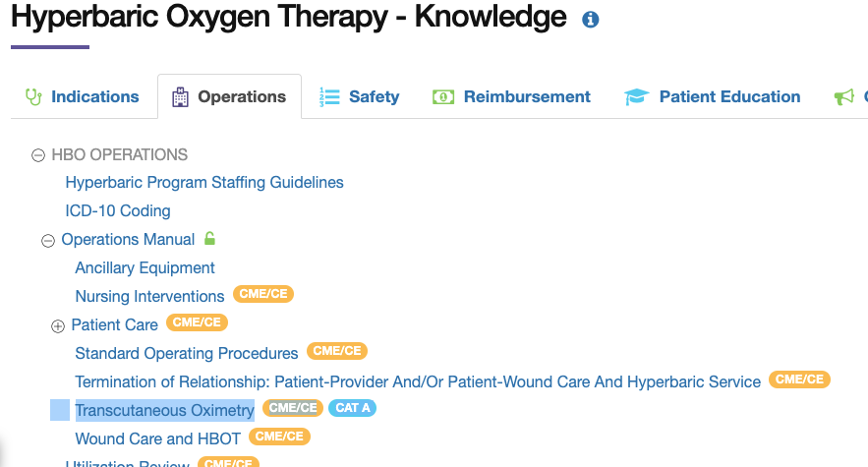Select the Transcutaneous Oximetry item
This screenshot has width=868, height=467.
tap(164, 410)
